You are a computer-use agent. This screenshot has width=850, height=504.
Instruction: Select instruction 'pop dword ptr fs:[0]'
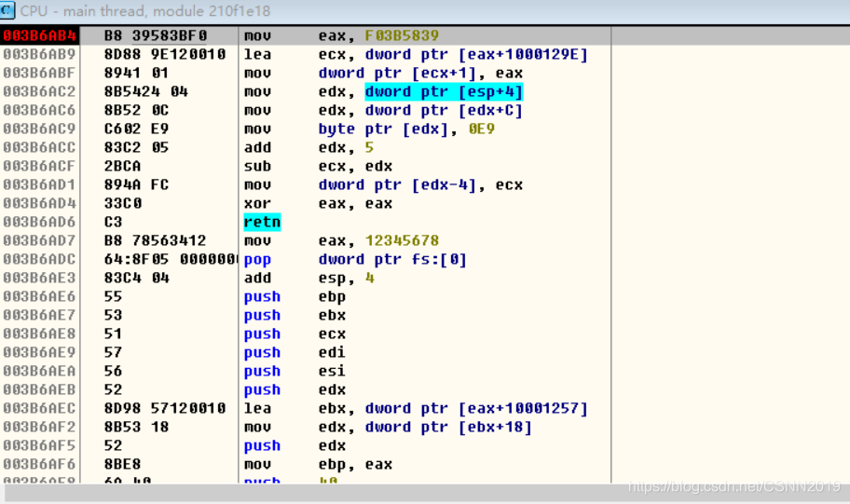click(356, 260)
